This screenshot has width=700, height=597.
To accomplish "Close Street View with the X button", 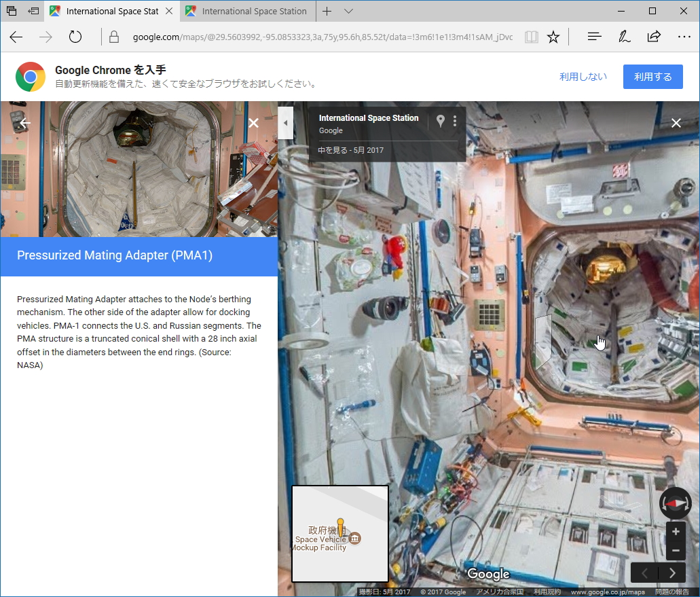I will pos(676,123).
